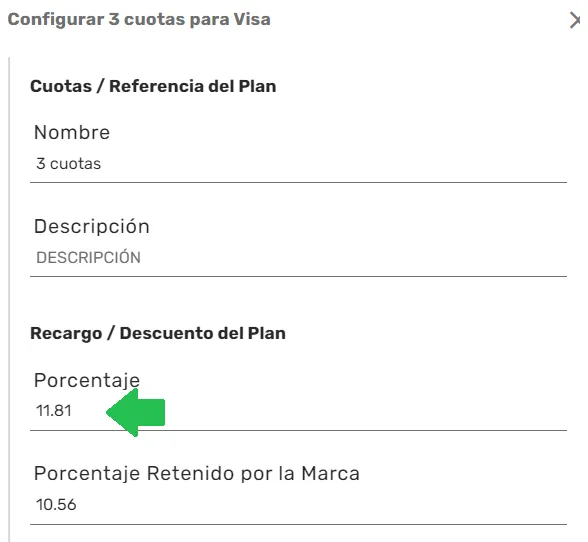Focus the Nombre field containing 3 cuotas

298,164
